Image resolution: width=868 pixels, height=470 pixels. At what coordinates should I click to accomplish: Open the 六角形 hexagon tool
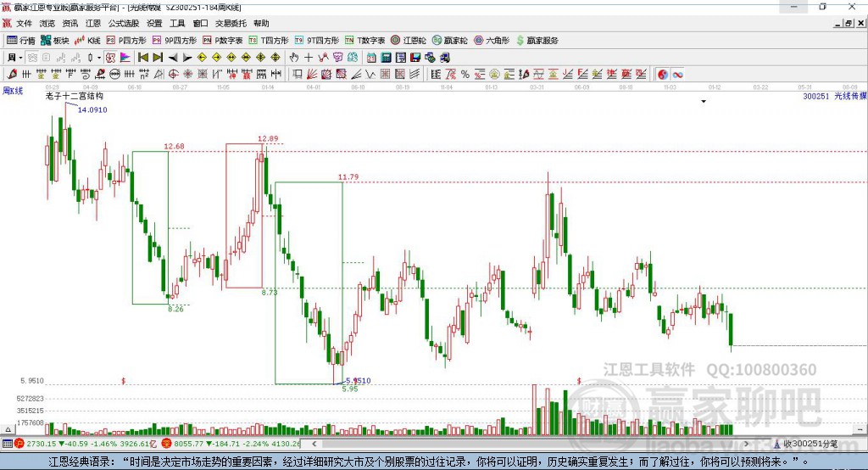pyautogui.click(x=492, y=41)
